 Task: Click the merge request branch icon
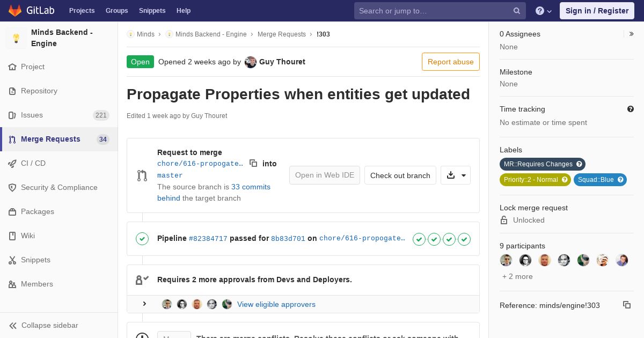142,175
